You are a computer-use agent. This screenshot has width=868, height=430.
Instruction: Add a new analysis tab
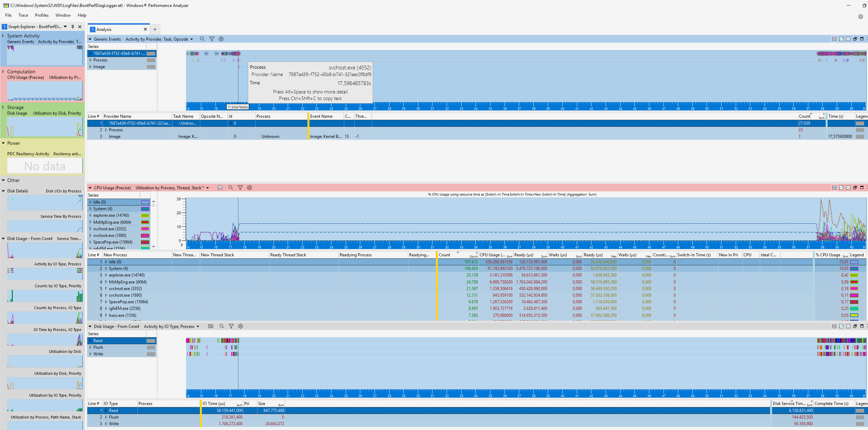click(x=155, y=30)
